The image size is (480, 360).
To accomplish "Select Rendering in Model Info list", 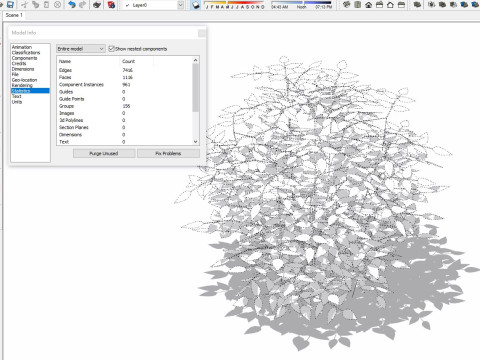I will click(22, 85).
